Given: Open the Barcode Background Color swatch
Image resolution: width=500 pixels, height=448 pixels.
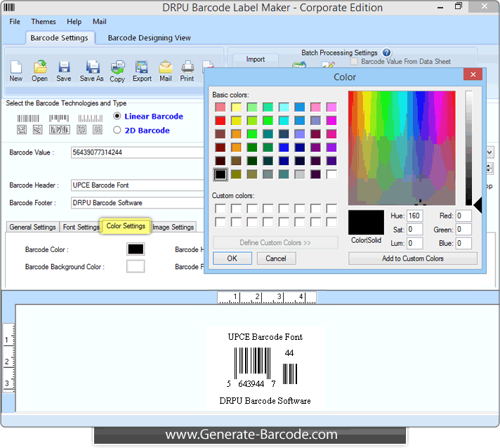Looking at the screenshot, I should [x=136, y=266].
